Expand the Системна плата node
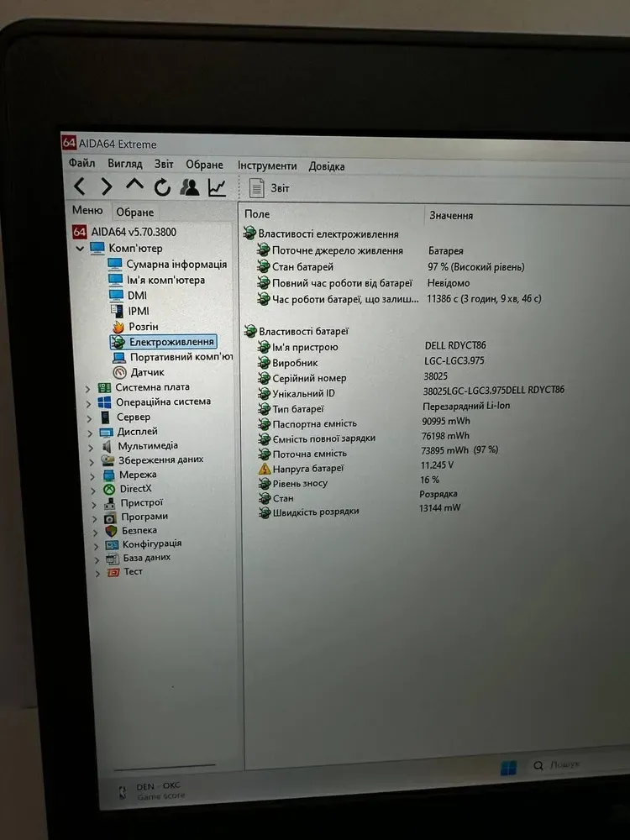The height and width of the screenshot is (840, 630). (x=88, y=388)
